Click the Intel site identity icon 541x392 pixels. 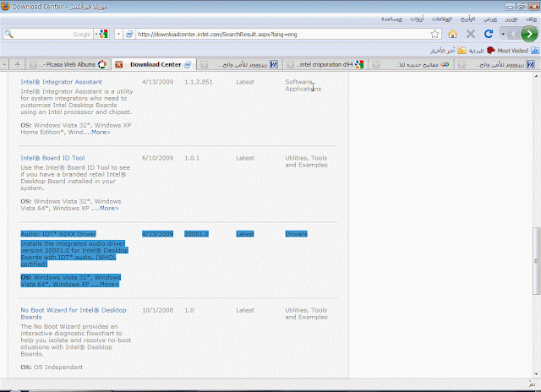click(x=129, y=34)
